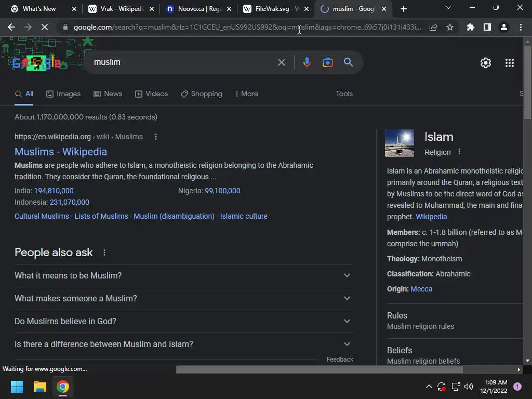
Task: Switch to the Noovo.ca tab
Action: pos(198,9)
